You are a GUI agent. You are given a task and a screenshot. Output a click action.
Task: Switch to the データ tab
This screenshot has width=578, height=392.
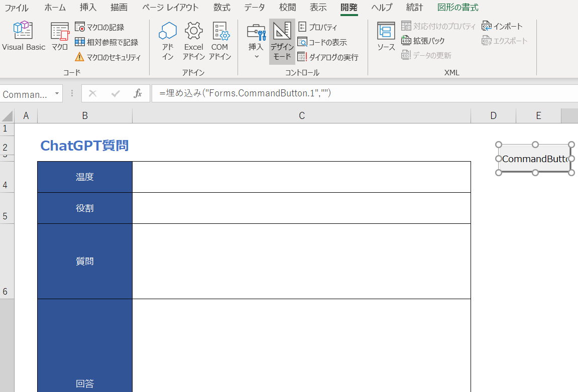254,8
